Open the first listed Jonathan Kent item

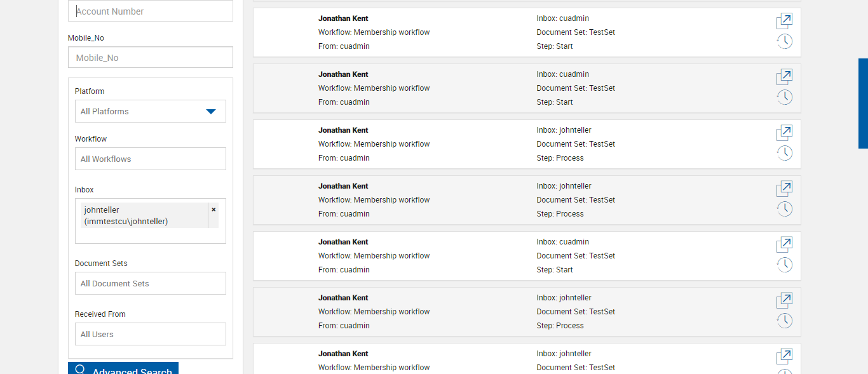pos(784,21)
